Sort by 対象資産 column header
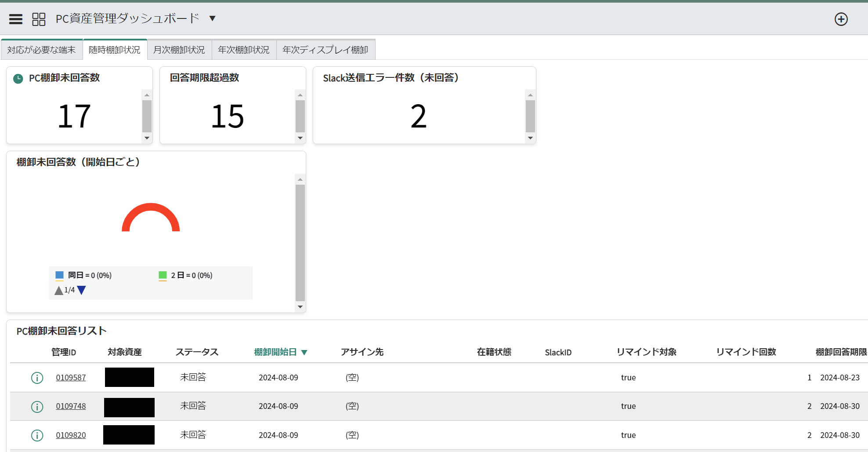868x452 pixels. (125, 352)
